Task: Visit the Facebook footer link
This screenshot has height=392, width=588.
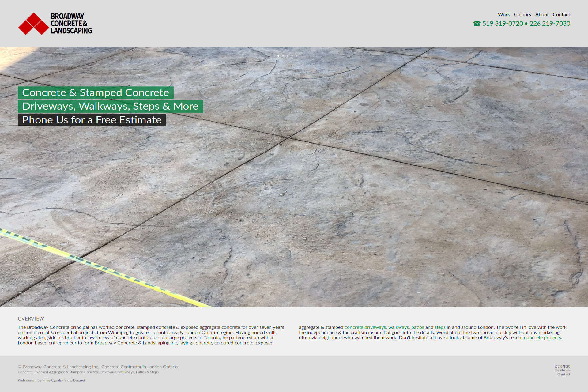Action: pyautogui.click(x=562, y=370)
